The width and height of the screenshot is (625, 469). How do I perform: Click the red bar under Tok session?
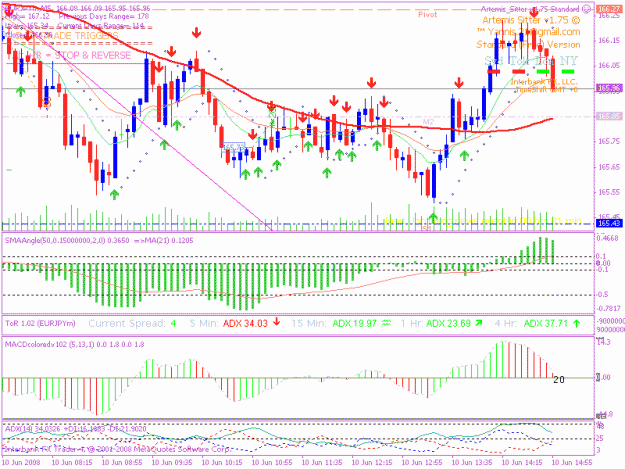[x=519, y=72]
